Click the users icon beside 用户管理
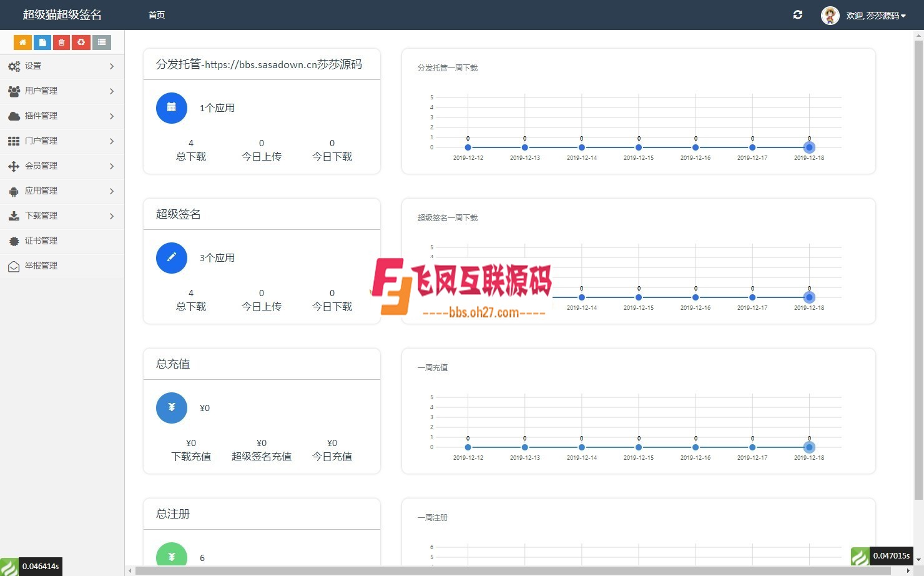The height and width of the screenshot is (576, 924). tap(14, 91)
